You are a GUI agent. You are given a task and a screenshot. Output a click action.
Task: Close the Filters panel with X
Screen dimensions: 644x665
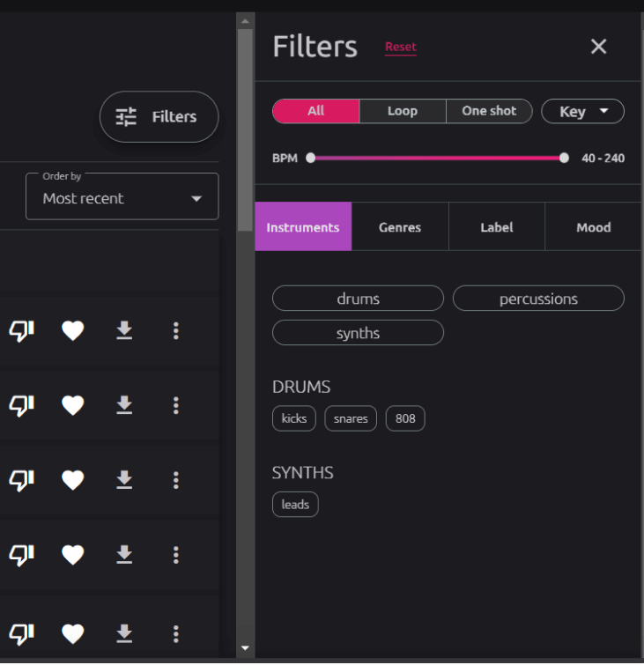598,46
